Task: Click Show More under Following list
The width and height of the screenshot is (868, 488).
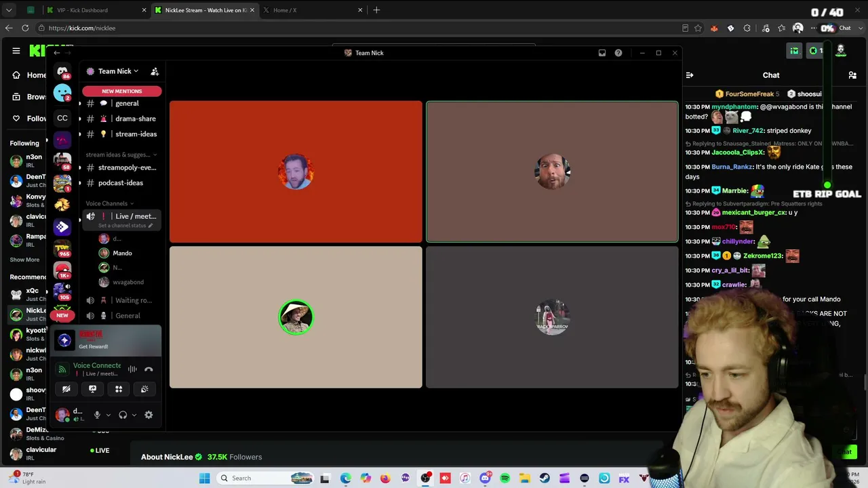Action: click(x=24, y=260)
